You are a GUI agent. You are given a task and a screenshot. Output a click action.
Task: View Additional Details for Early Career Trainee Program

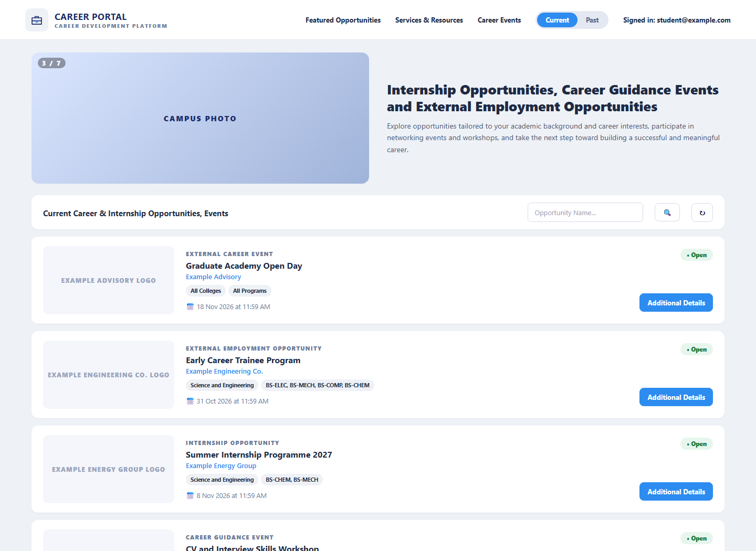click(676, 397)
